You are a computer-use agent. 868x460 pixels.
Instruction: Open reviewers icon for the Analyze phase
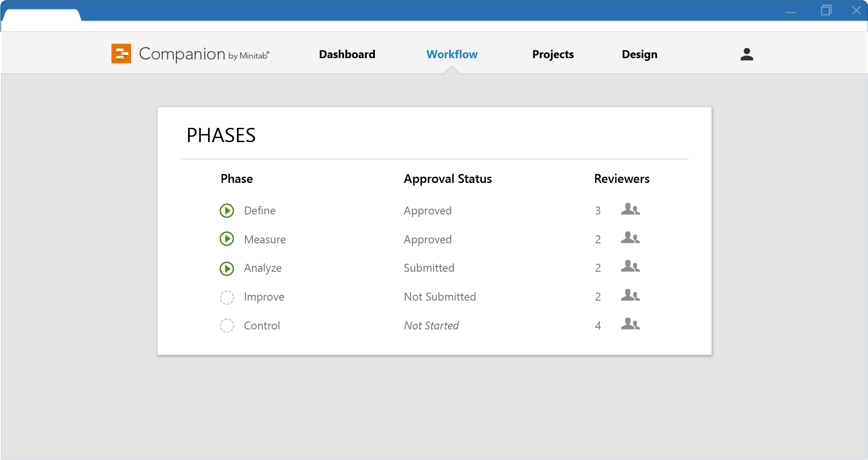click(630, 266)
